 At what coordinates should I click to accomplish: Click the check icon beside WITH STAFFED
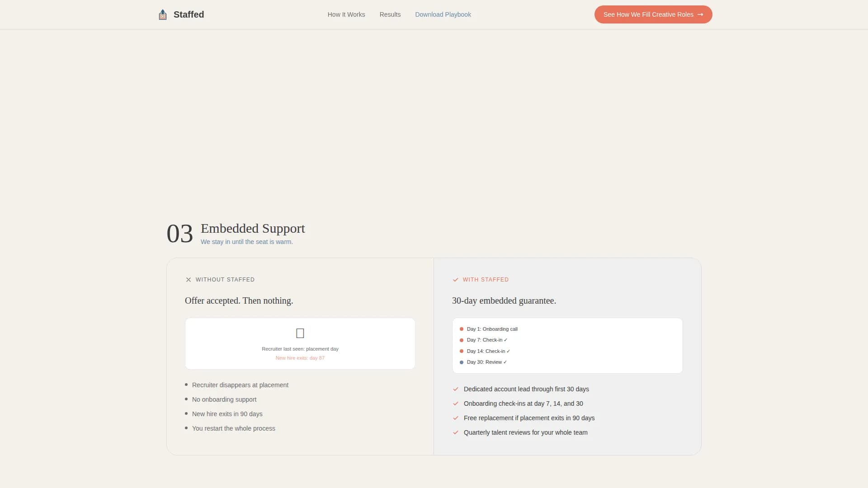coord(456,280)
